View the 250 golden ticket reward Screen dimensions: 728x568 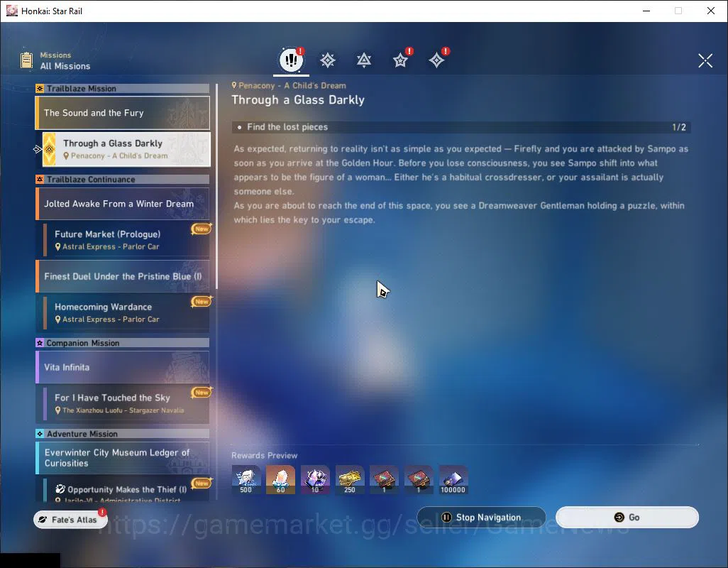(350, 480)
